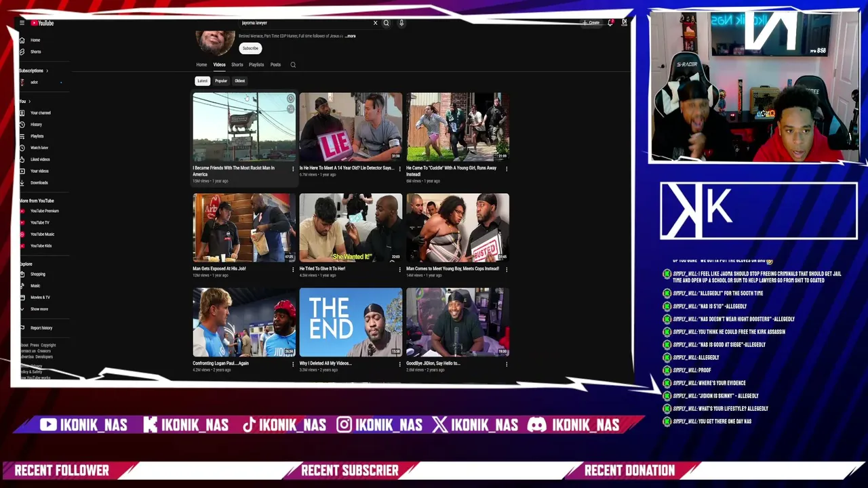Click the YouTube logo
868x488 pixels.
click(42, 23)
